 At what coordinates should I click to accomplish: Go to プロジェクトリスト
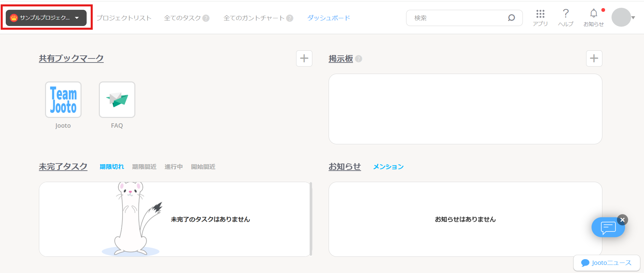tap(124, 18)
